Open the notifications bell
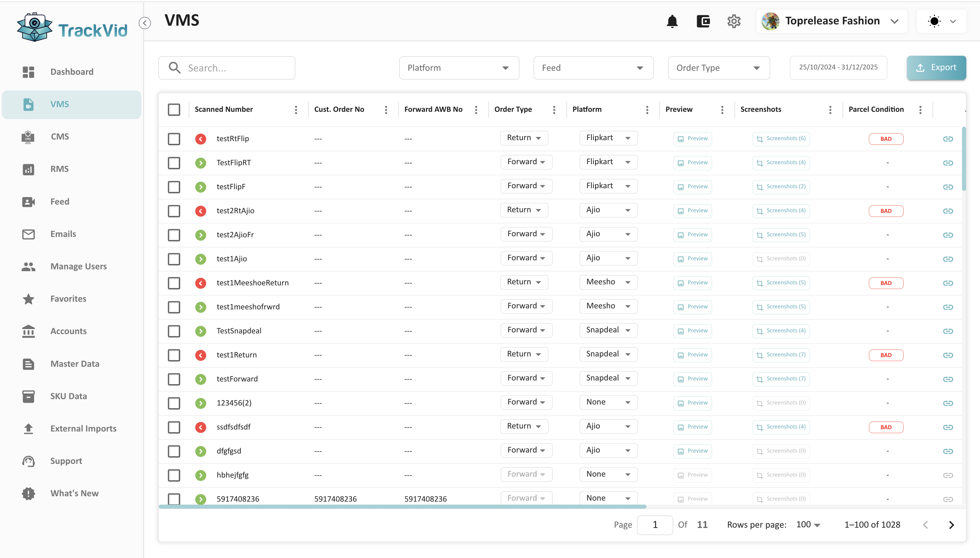Viewport: 980px width, 558px height. pyautogui.click(x=672, y=21)
